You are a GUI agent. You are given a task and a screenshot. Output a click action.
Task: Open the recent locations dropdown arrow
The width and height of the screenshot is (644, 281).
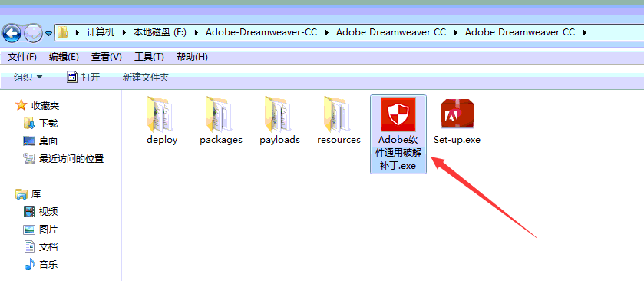point(48,33)
